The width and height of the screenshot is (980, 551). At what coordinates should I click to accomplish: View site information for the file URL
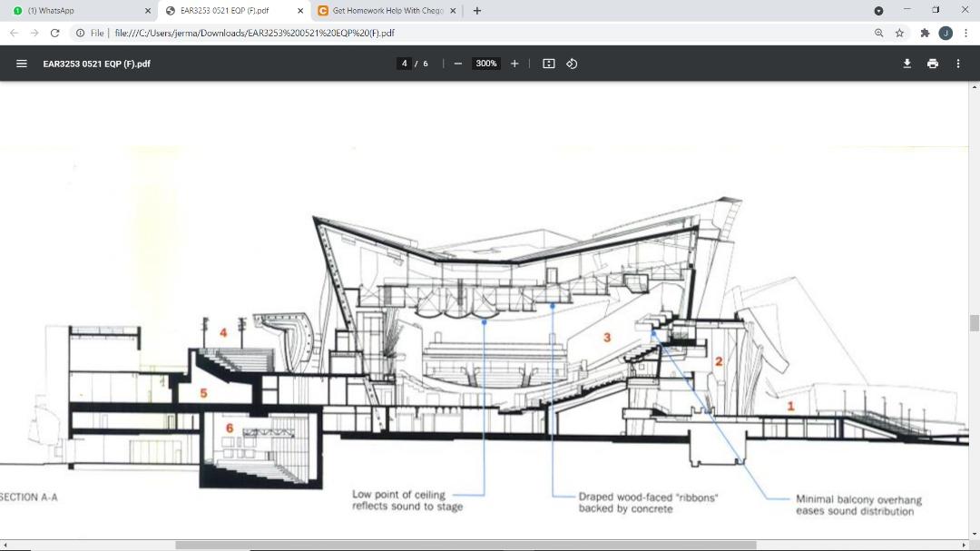click(x=80, y=34)
